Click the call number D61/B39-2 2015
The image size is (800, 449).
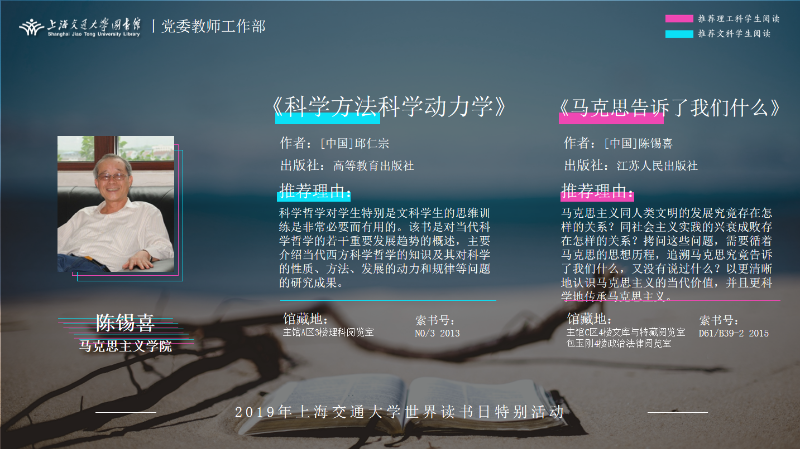coord(734,333)
